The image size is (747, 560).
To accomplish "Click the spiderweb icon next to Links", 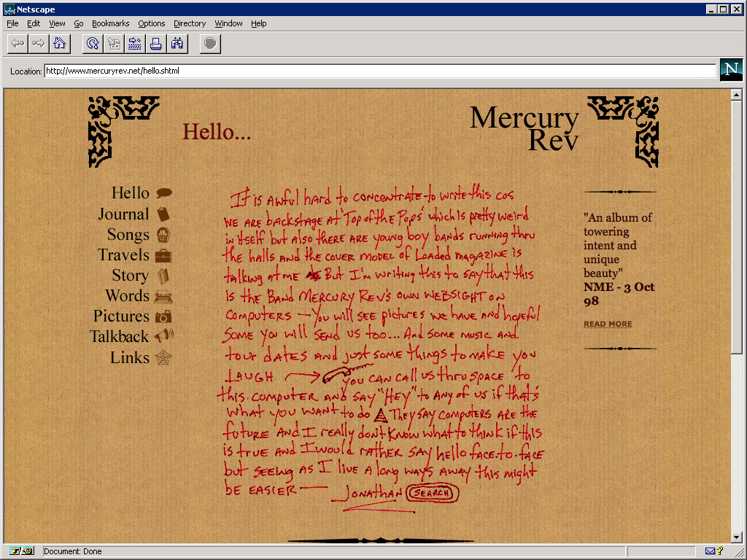I will pyautogui.click(x=162, y=357).
